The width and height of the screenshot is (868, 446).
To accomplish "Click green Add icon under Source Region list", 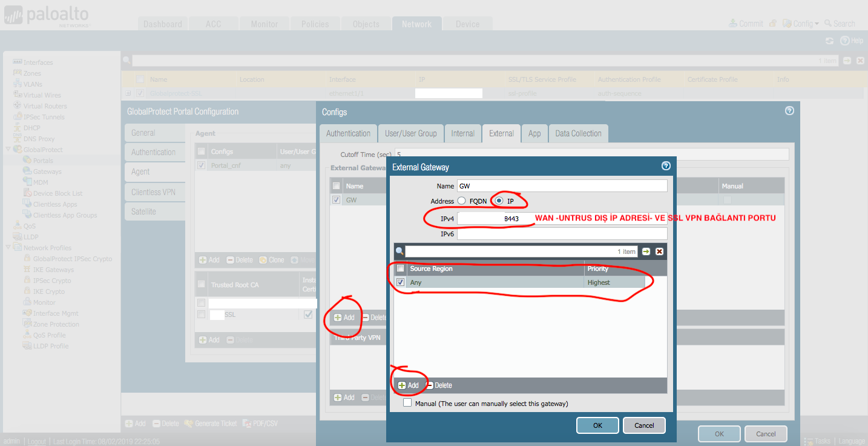I will [x=402, y=385].
